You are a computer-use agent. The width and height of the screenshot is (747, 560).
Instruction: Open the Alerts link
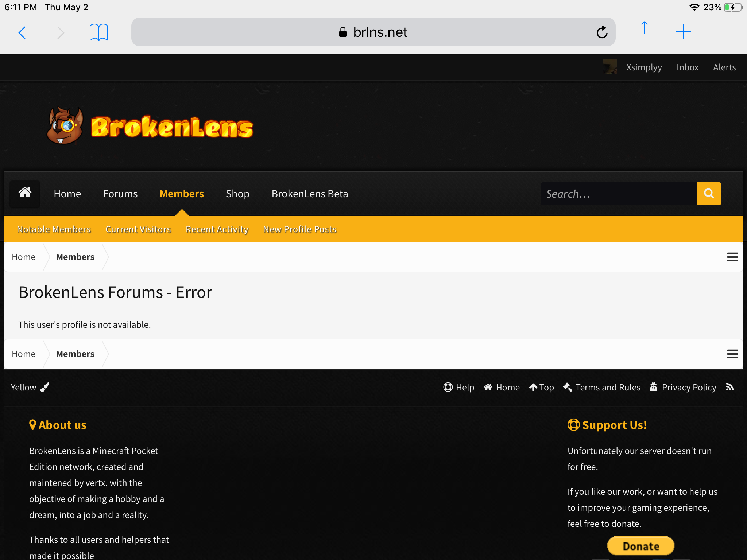[724, 67]
